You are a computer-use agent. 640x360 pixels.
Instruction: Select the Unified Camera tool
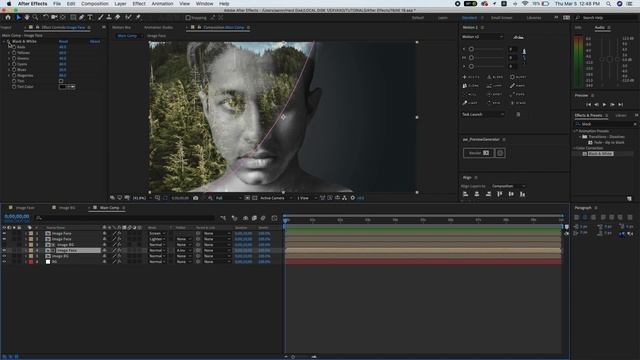(x=54, y=18)
